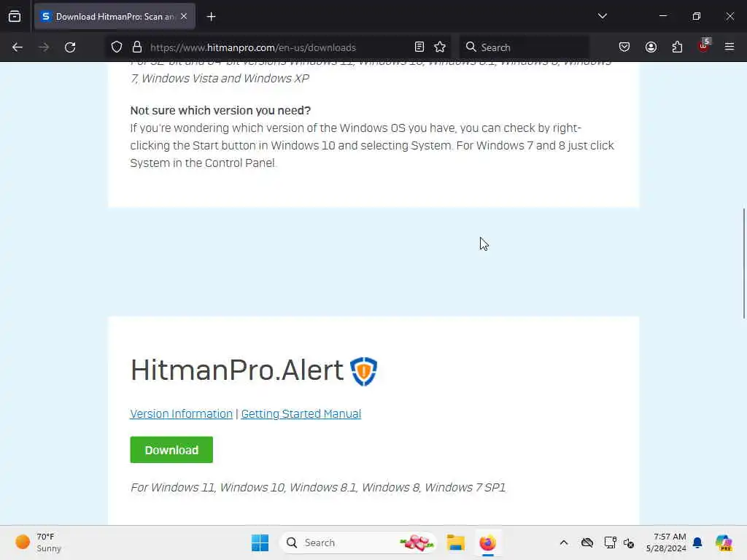The width and height of the screenshot is (747, 560).
Task: Click the muted volume tray icon
Action: coord(629,542)
